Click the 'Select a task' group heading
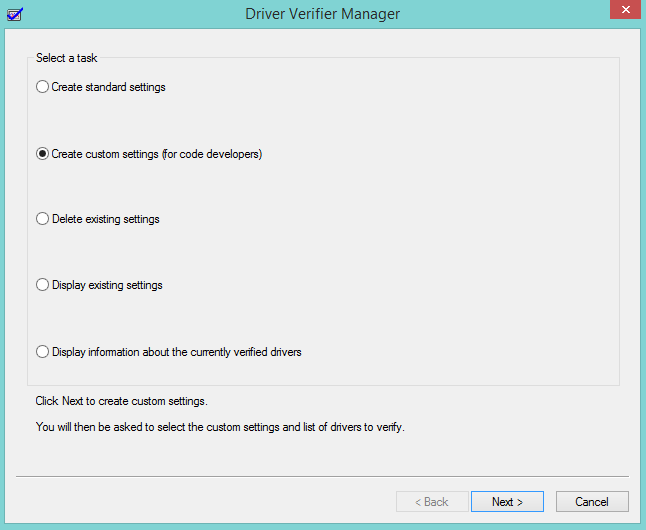Screen dimensions: 646x530 [67, 58]
